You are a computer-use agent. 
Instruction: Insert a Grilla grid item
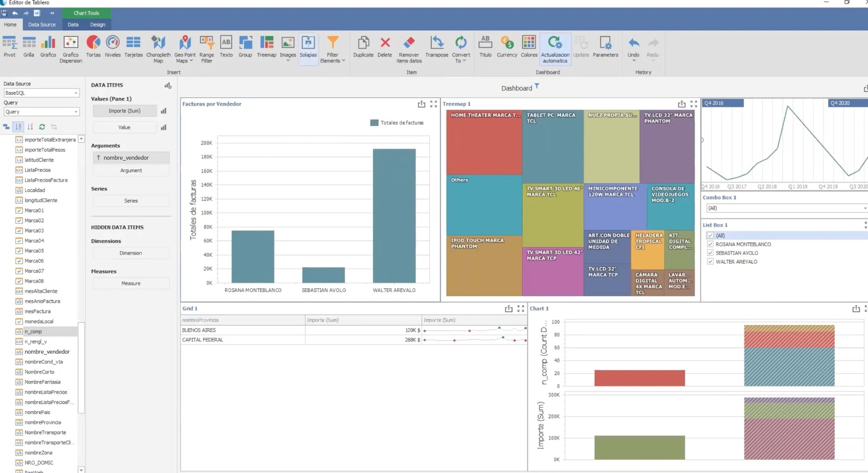click(29, 46)
